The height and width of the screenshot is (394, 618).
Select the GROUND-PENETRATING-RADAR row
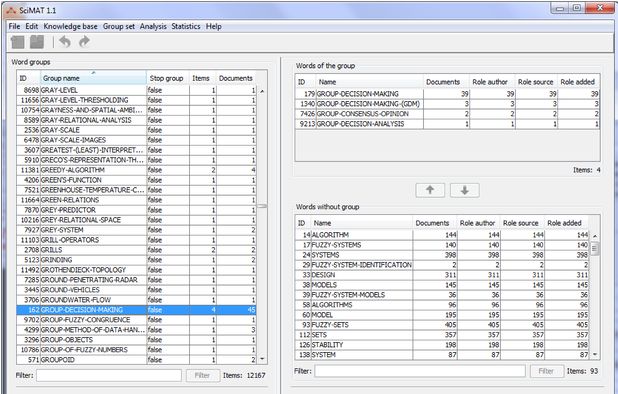136,280
